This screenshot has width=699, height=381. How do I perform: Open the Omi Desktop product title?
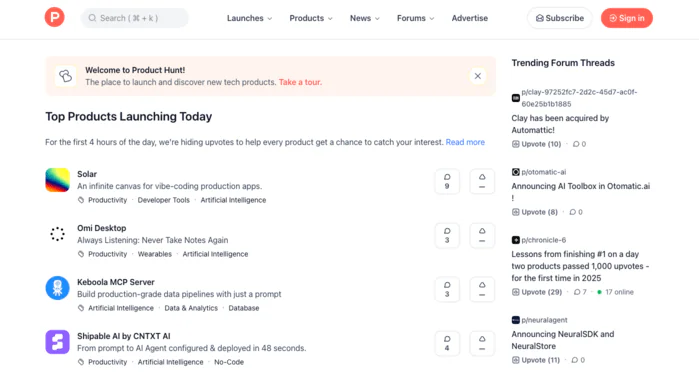102,228
